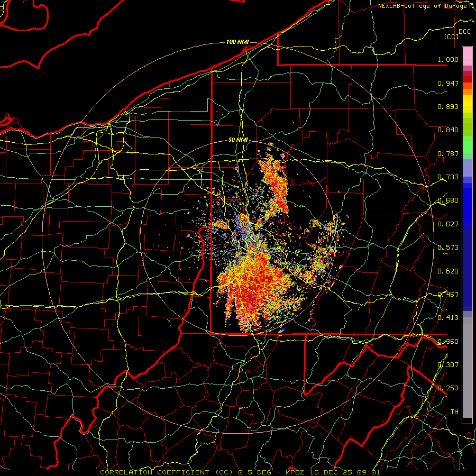Click the 0.680 value on the color scale
The image size is (476, 476).
pyautogui.click(x=448, y=200)
